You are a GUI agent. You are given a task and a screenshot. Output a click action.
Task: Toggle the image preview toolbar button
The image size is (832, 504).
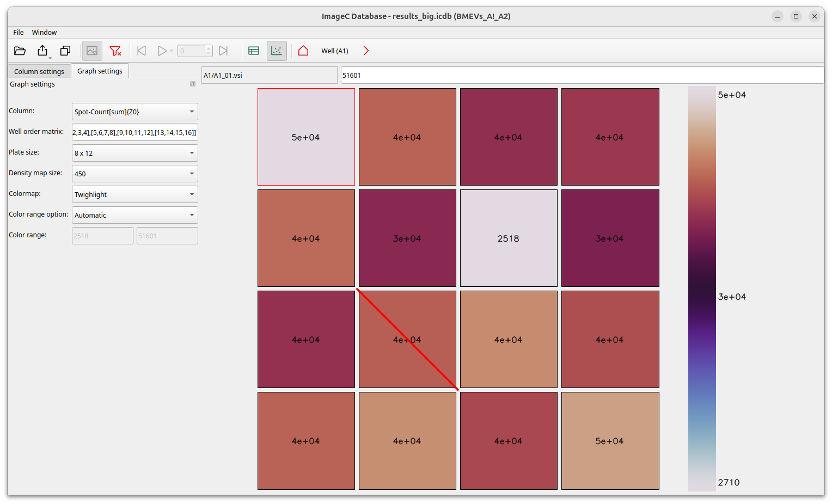coord(92,51)
